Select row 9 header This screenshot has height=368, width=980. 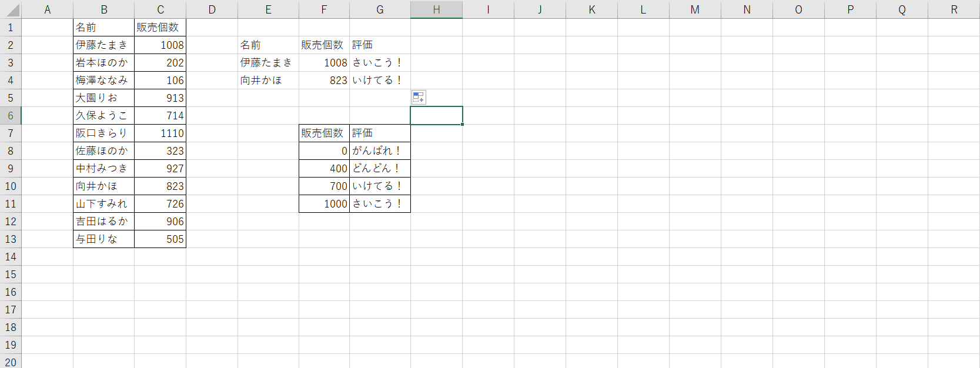(11, 169)
